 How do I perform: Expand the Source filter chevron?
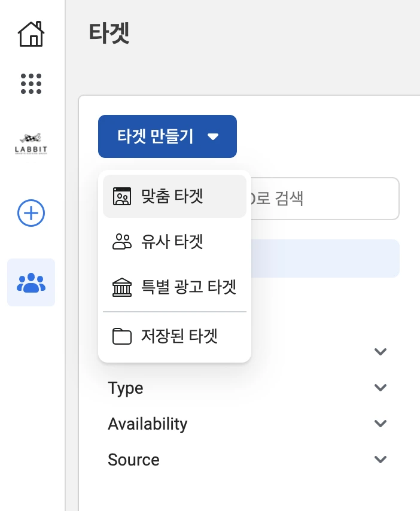(x=380, y=460)
